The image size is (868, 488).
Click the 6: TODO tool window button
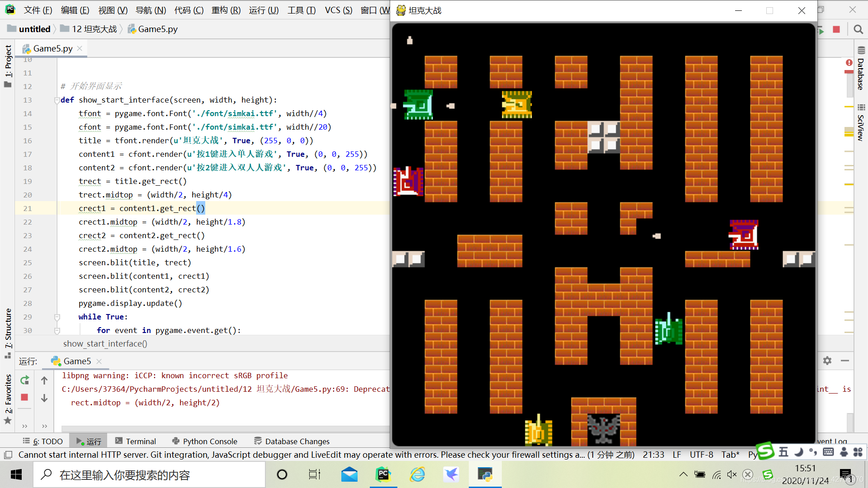(43, 441)
